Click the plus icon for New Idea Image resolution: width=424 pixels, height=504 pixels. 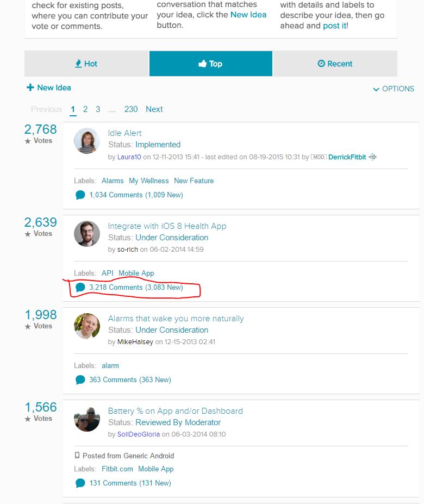pyautogui.click(x=30, y=88)
